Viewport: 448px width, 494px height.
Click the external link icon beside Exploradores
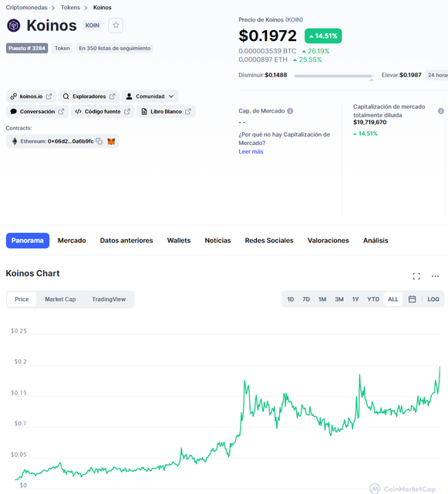(112, 96)
